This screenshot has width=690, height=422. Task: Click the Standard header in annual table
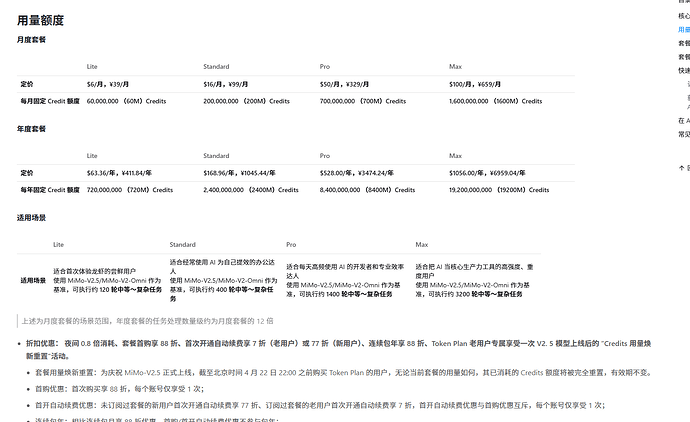coord(216,156)
